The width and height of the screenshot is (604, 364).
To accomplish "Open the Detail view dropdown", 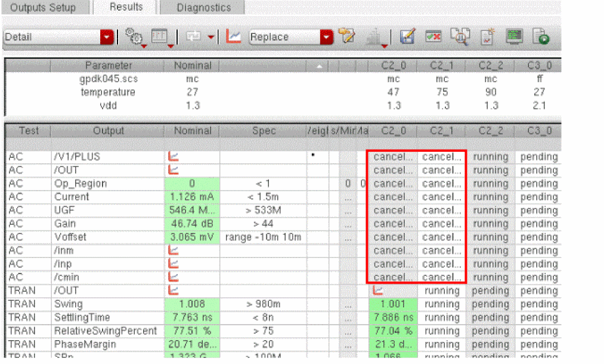I will click(x=107, y=37).
